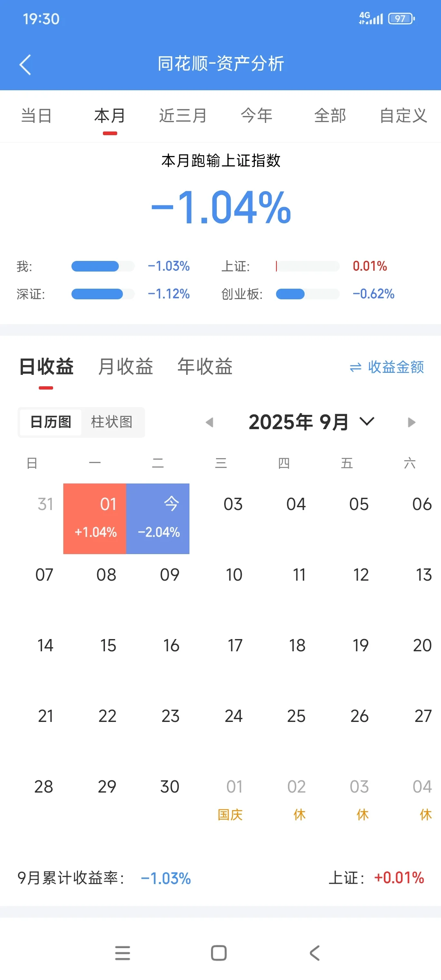Switch to 日历图 calendar view
Viewport: 441px width, 980px height.
click(51, 422)
